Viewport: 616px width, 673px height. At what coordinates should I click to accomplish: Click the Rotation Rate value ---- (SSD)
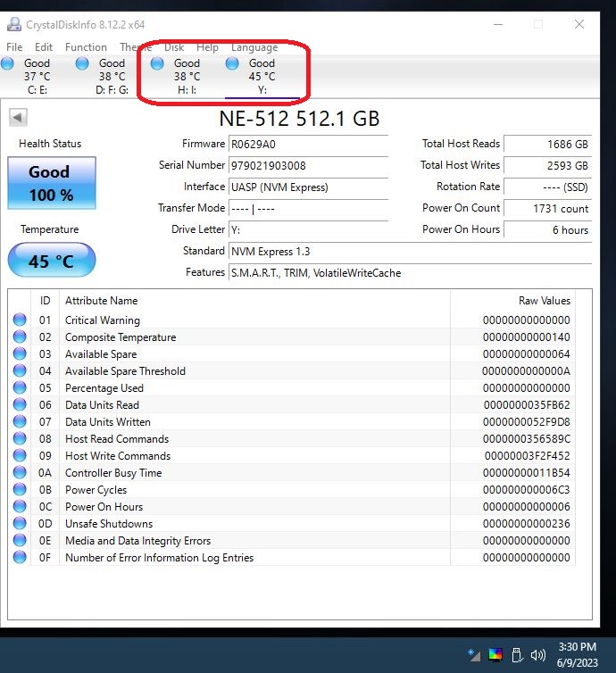pos(547,187)
